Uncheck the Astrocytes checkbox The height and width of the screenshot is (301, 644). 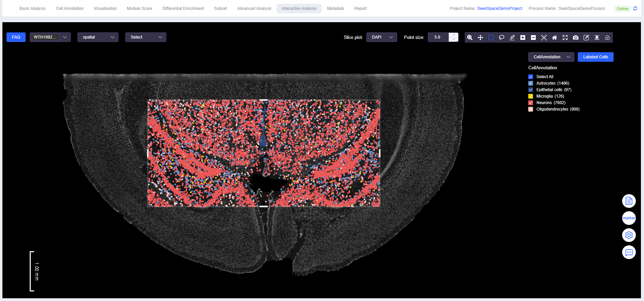[531, 83]
